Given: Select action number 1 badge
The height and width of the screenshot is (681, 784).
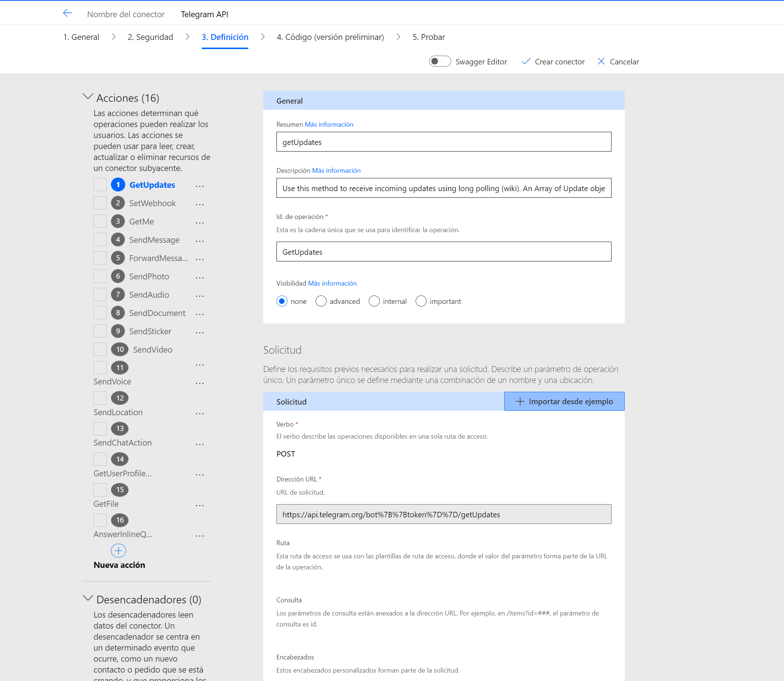Looking at the screenshot, I should pos(118,185).
